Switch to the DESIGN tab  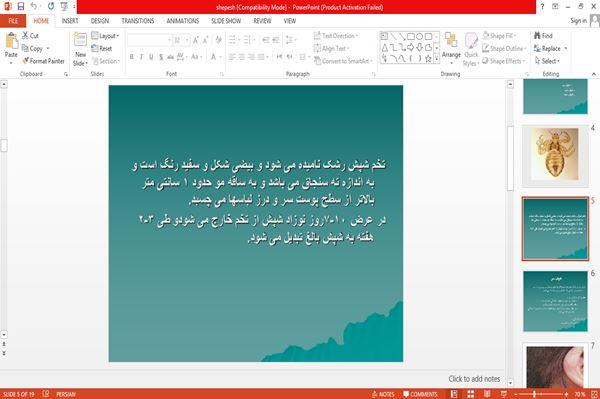pyautogui.click(x=99, y=21)
